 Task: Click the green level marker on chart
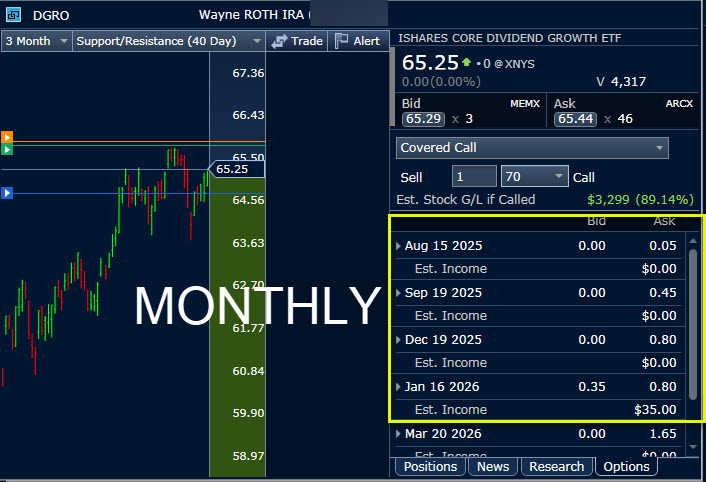click(6, 149)
